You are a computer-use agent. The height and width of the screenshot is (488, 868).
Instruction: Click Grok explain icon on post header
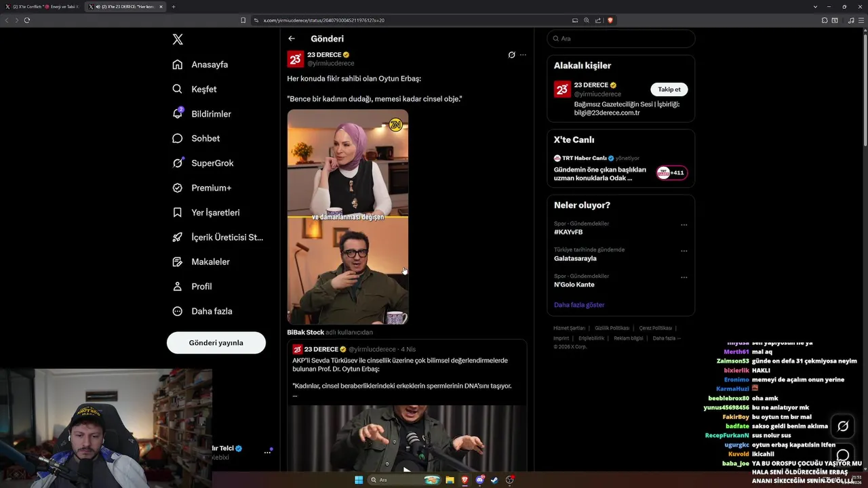click(x=512, y=55)
